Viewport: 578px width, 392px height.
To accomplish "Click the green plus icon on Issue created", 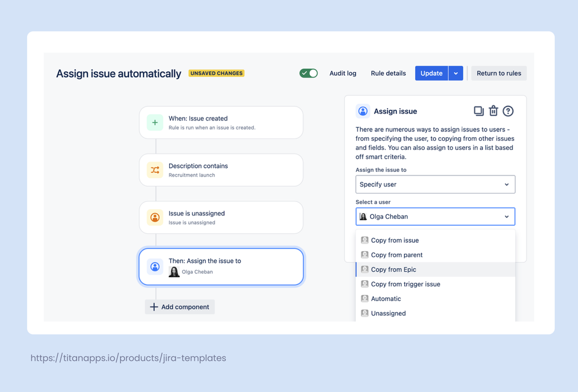I will click(155, 123).
